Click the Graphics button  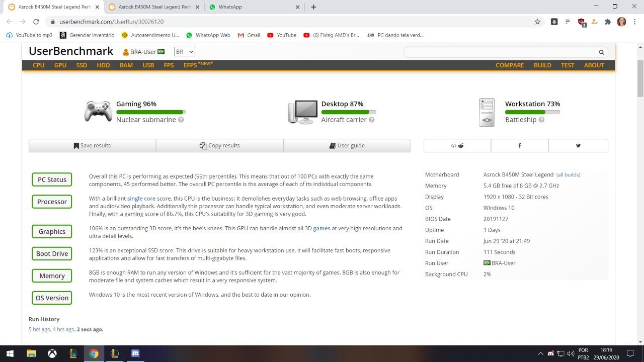[x=52, y=232]
